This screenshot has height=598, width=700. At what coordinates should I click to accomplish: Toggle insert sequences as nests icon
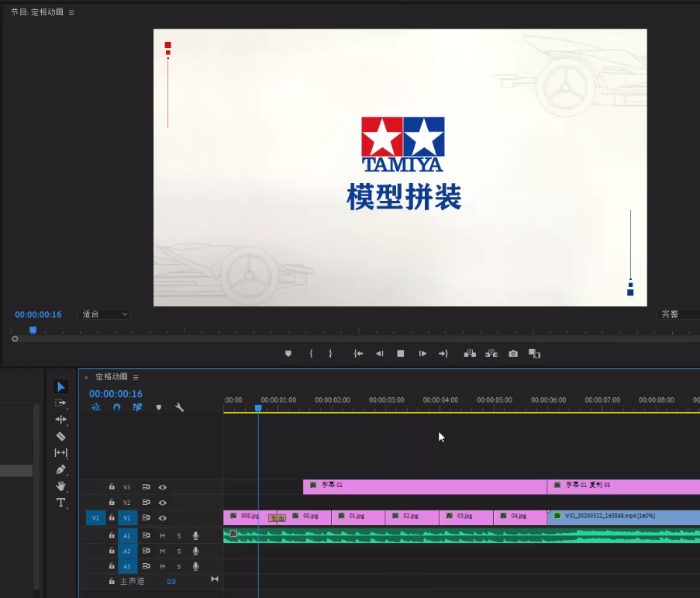(x=96, y=407)
